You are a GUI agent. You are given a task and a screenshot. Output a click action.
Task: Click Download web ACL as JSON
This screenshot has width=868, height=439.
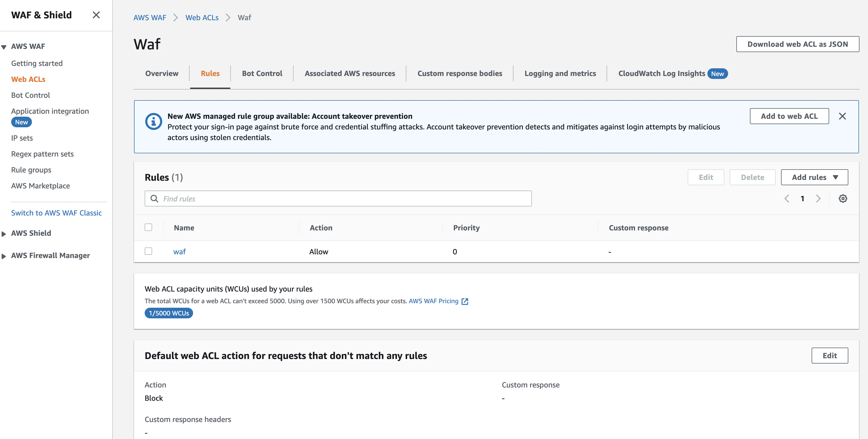(x=798, y=44)
